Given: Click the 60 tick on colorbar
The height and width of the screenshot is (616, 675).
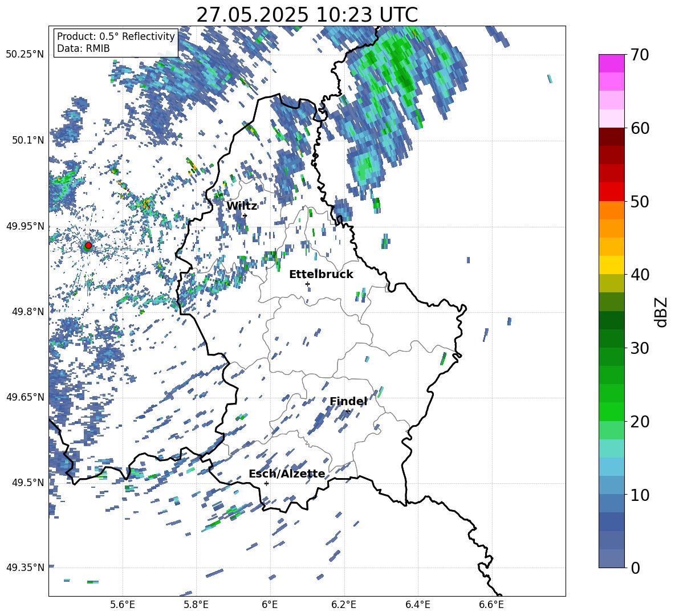Looking at the screenshot, I should [x=640, y=128].
